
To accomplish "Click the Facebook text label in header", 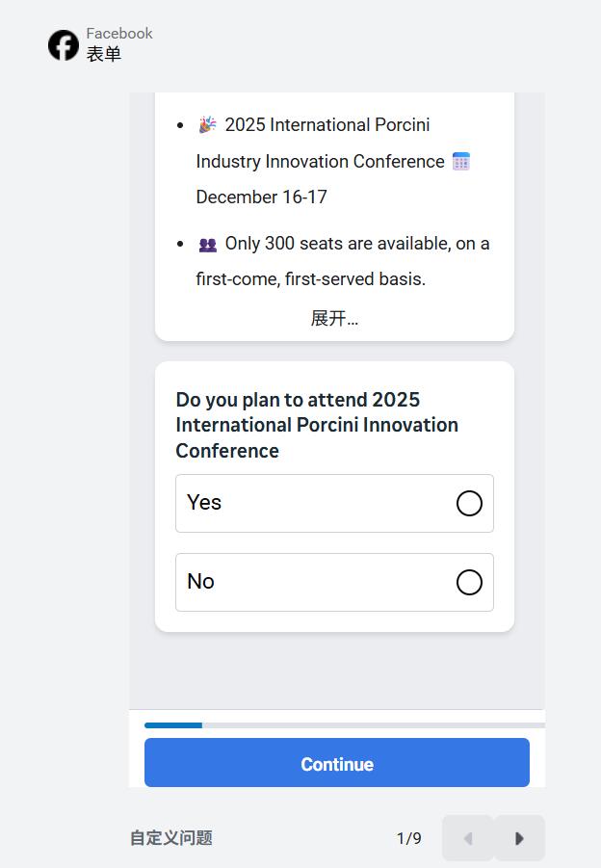I will coord(119,34).
